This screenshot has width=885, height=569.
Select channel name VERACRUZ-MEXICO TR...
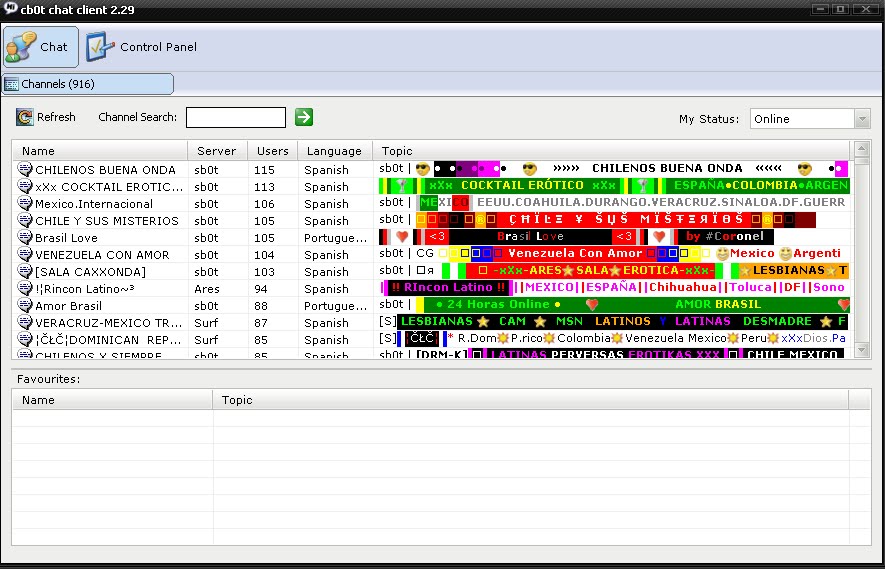tap(109, 323)
